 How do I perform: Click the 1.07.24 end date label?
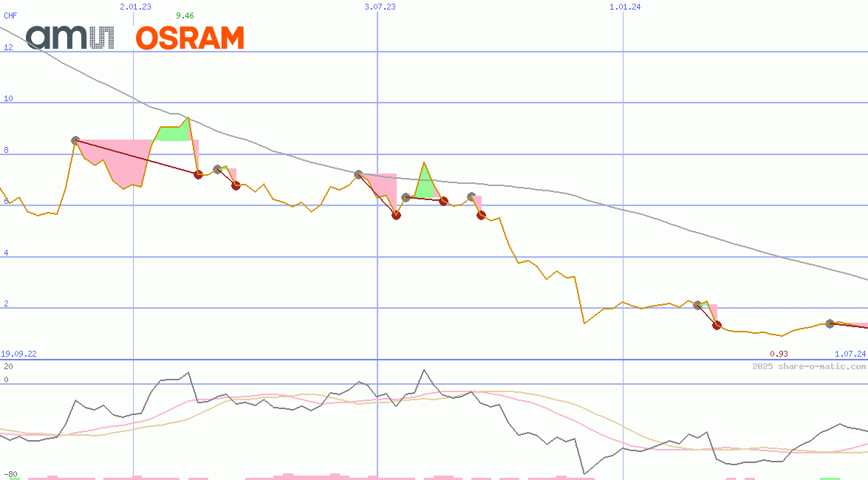click(x=850, y=354)
